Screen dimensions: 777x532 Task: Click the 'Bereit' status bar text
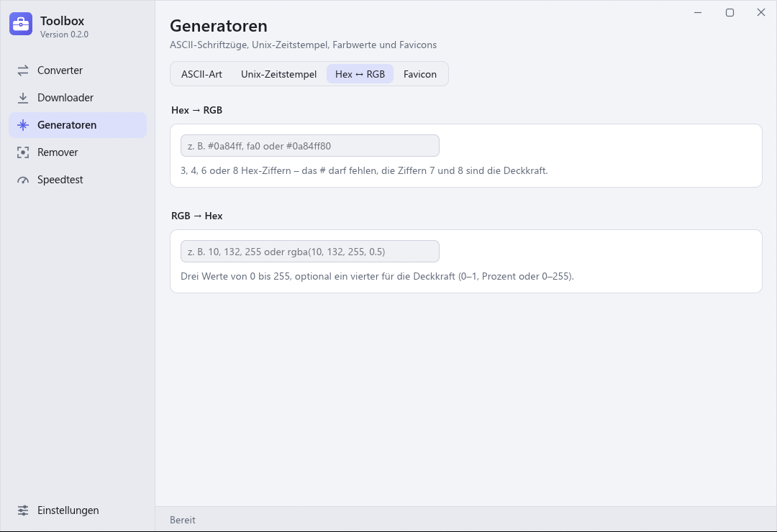[182, 520]
